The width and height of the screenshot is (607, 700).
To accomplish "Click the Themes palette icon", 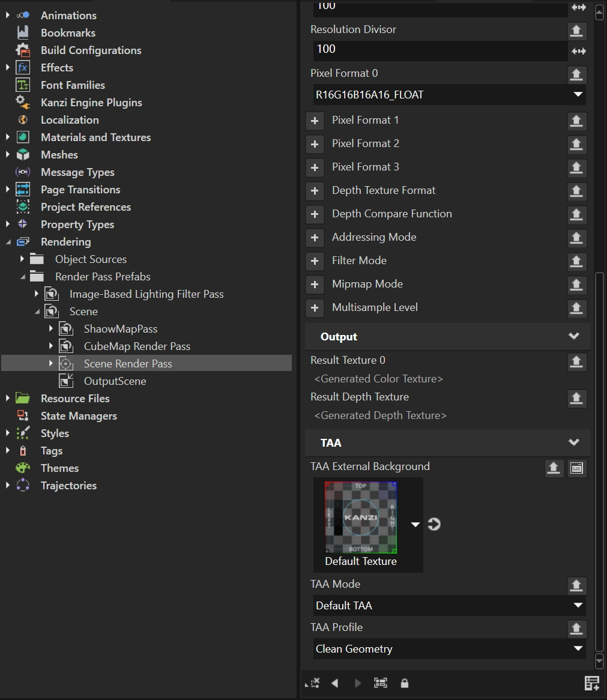I will 23,468.
